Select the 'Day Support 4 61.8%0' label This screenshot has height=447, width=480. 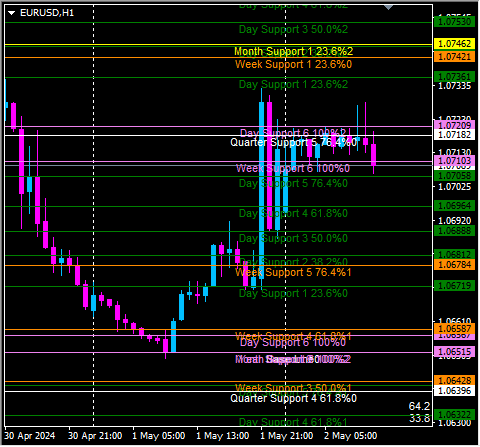(293, 213)
